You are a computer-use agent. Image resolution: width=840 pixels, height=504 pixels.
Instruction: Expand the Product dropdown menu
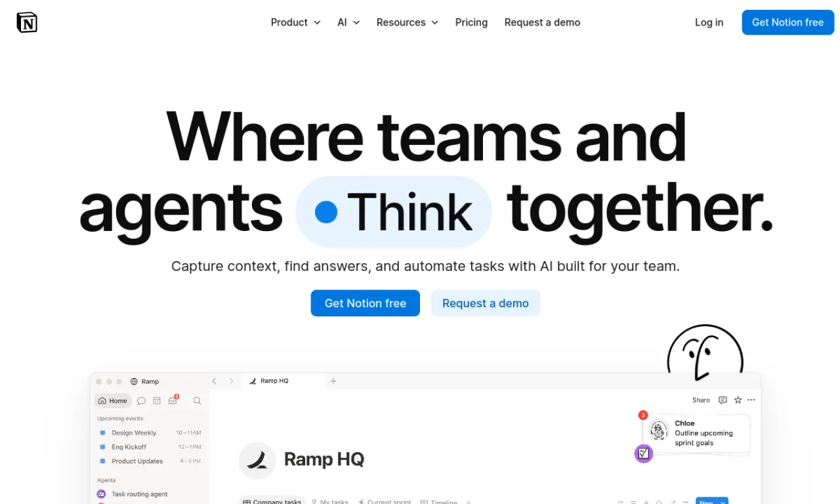(x=296, y=22)
